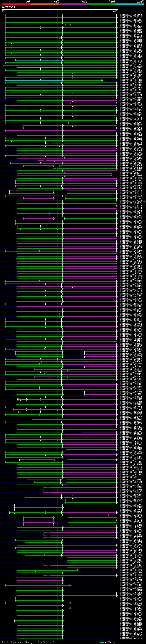Click the UniRef100_O24131 label
This screenshot has height=644, width=146.
[131, 47]
